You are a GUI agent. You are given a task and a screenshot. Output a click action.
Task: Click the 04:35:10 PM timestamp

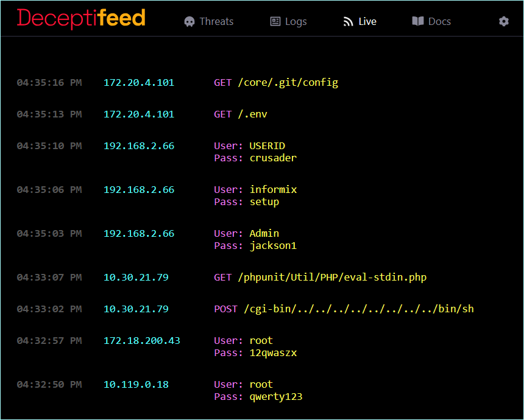click(x=49, y=146)
